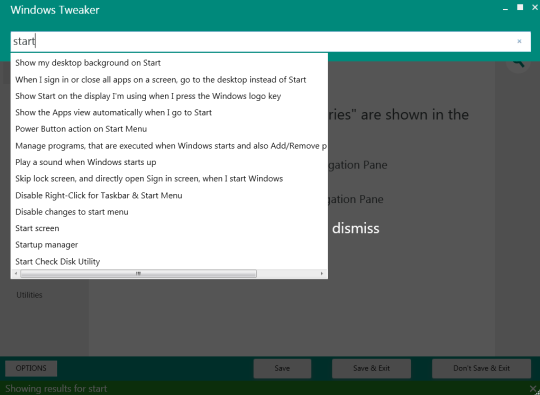This screenshot has width=540, height=395.
Task: Click the Save & Exit button
Action: [371, 368]
